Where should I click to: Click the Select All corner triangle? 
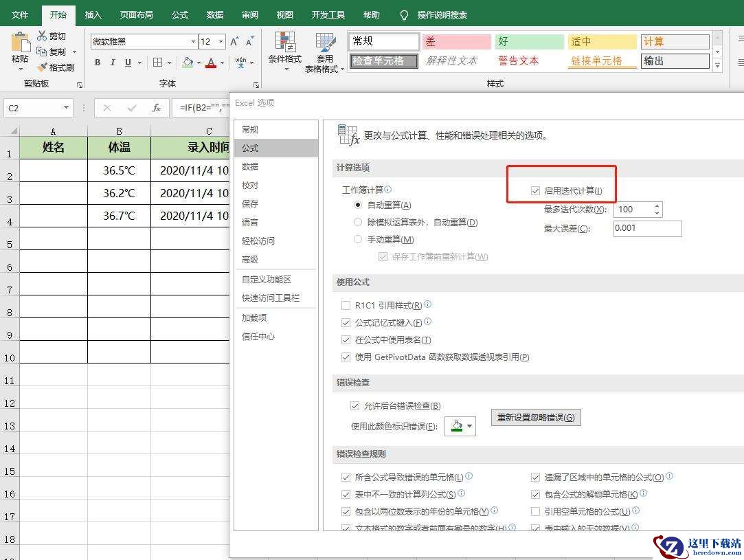click(x=14, y=130)
